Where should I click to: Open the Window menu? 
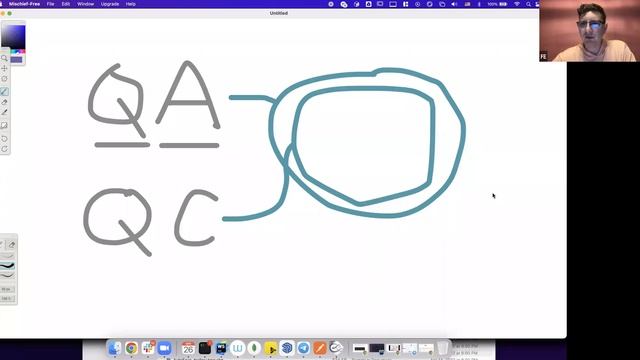(86, 4)
